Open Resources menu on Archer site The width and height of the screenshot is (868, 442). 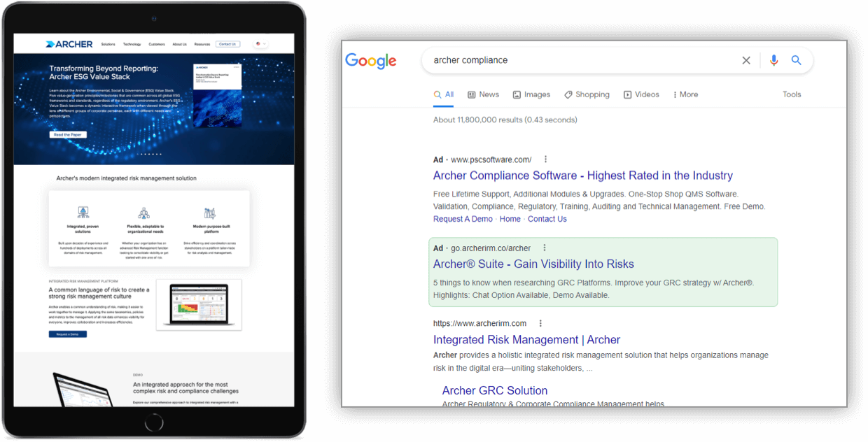[x=202, y=44]
